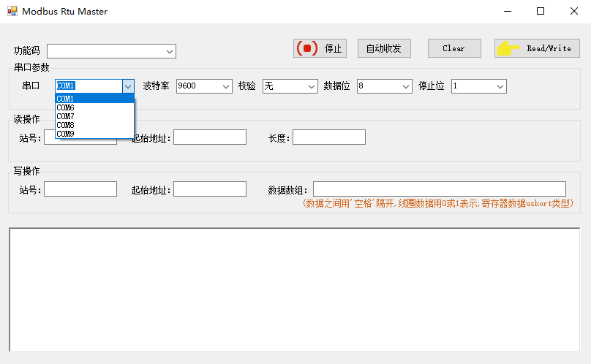Click the 自动收发 auto send-receive button

click(x=384, y=48)
